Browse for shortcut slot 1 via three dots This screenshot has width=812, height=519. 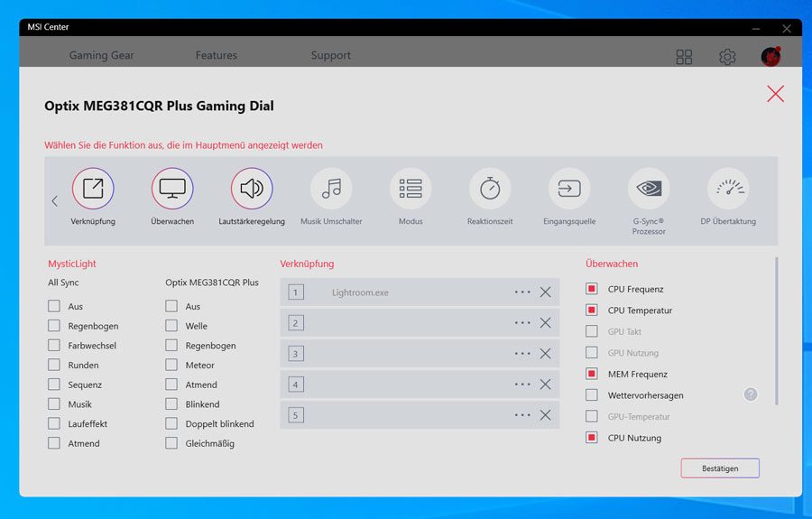pos(522,292)
